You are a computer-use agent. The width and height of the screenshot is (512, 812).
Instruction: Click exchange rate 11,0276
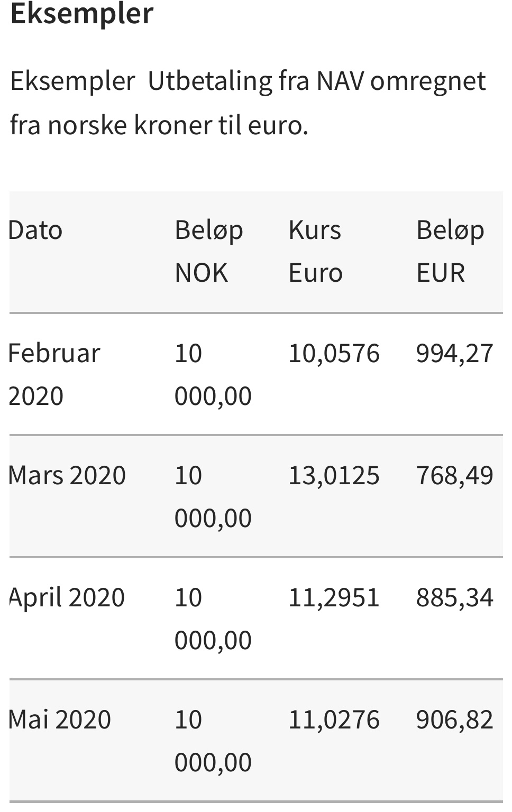(x=334, y=719)
